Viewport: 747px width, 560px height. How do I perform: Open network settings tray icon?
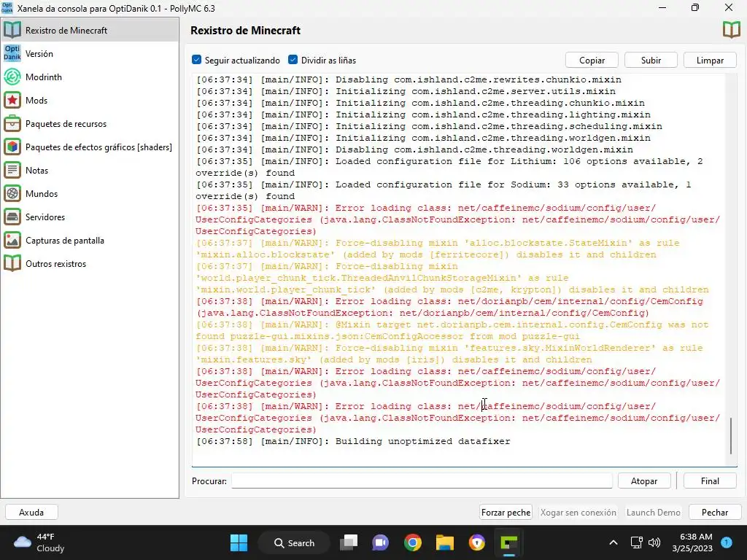tap(636, 542)
